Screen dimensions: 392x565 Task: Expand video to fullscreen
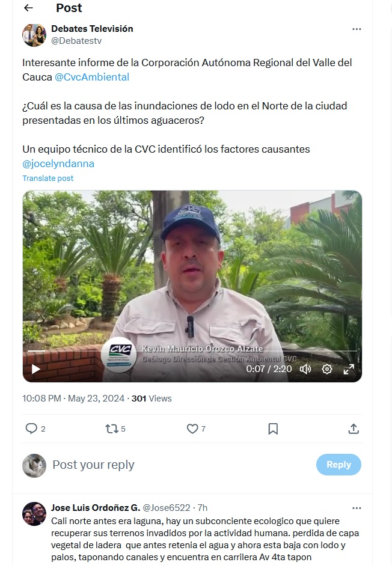[x=348, y=369]
